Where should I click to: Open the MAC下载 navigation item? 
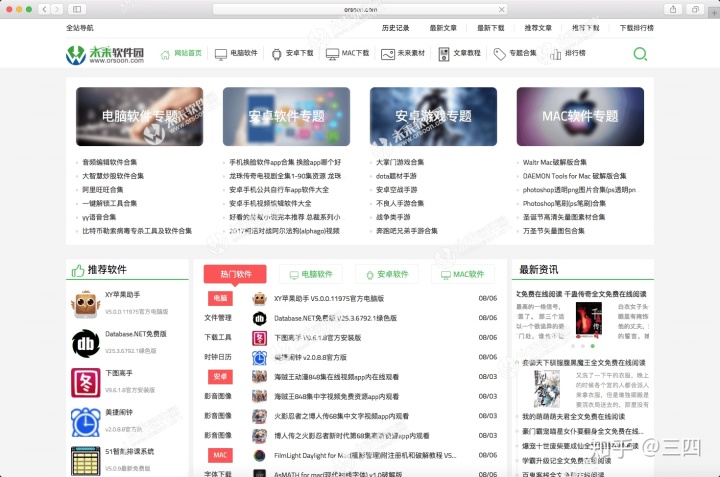click(x=348, y=54)
